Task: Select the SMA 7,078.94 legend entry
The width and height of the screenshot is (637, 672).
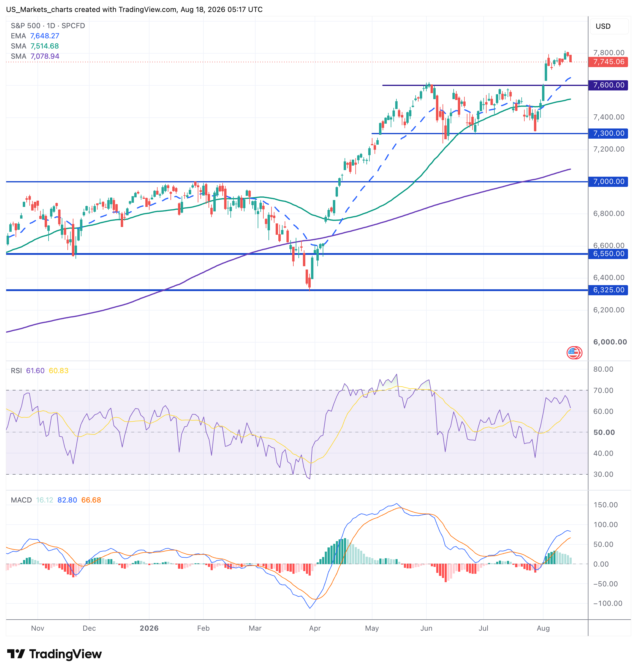Action: tap(35, 56)
